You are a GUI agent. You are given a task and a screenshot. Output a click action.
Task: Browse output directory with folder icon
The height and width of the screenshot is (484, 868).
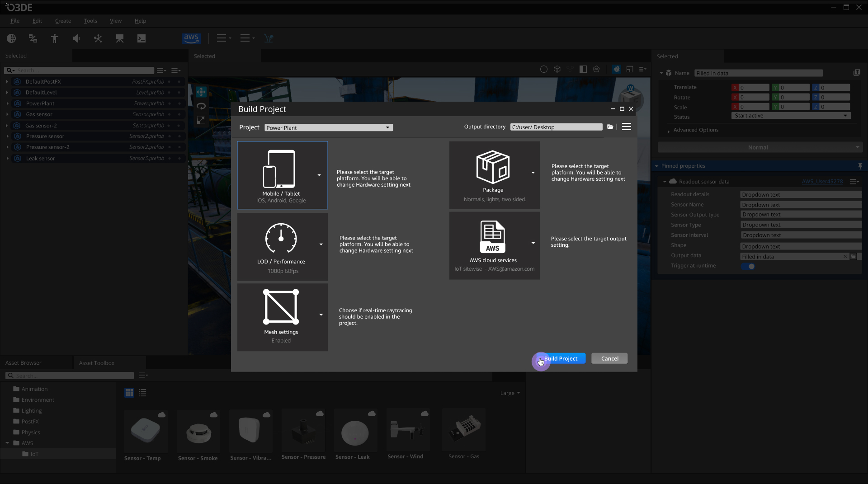[610, 127]
